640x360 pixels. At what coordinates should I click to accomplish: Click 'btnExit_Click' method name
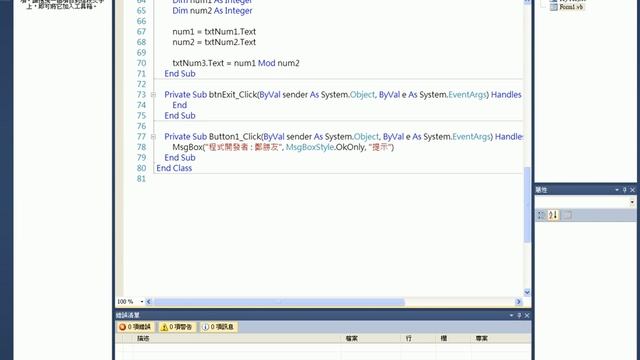[x=233, y=95]
